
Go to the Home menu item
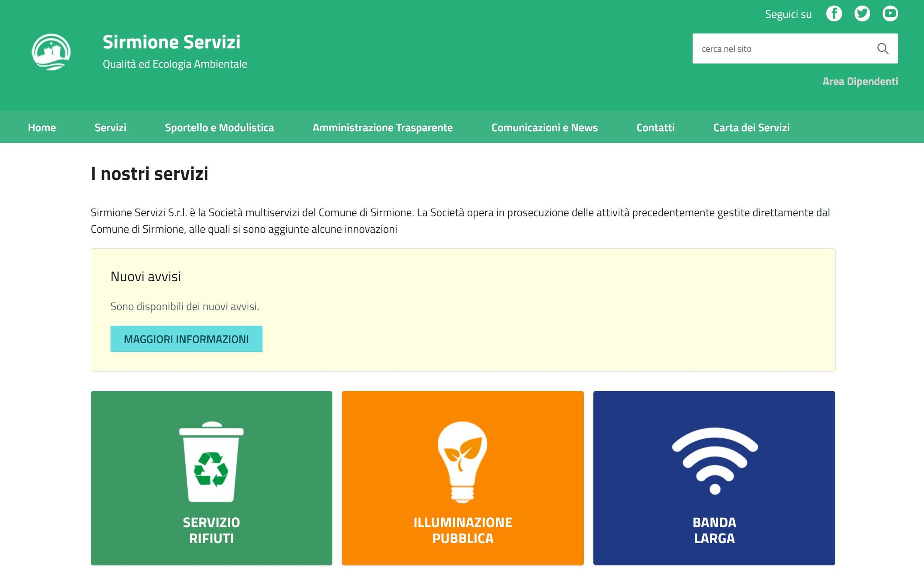click(42, 128)
